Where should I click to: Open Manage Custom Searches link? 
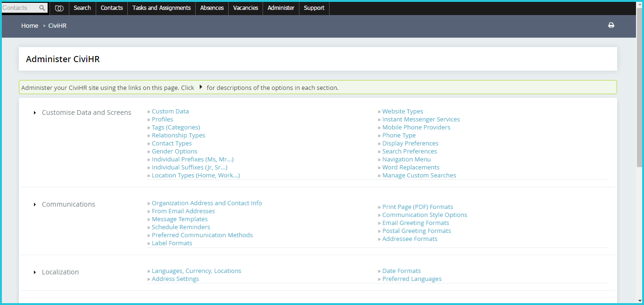419,176
